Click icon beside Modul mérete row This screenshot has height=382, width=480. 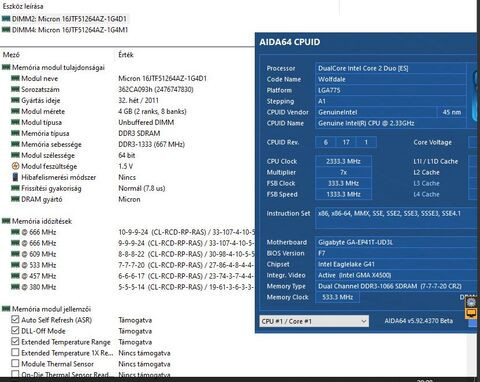pos(15,111)
